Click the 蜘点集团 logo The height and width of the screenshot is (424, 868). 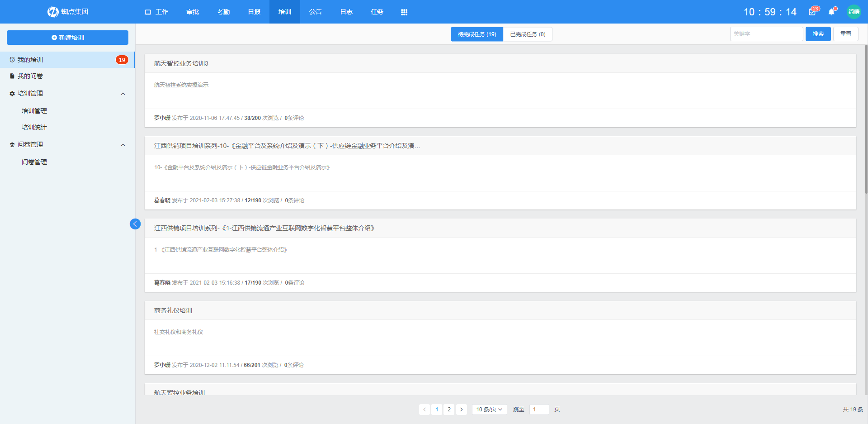(x=68, y=12)
